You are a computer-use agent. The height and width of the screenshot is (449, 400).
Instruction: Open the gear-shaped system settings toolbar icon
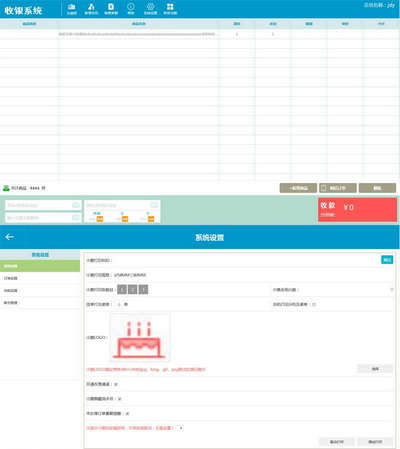[151, 9]
